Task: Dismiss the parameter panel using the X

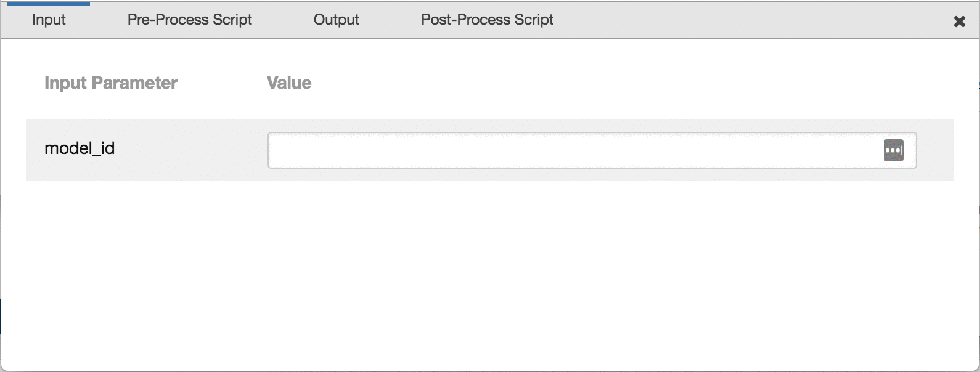Action: click(959, 22)
